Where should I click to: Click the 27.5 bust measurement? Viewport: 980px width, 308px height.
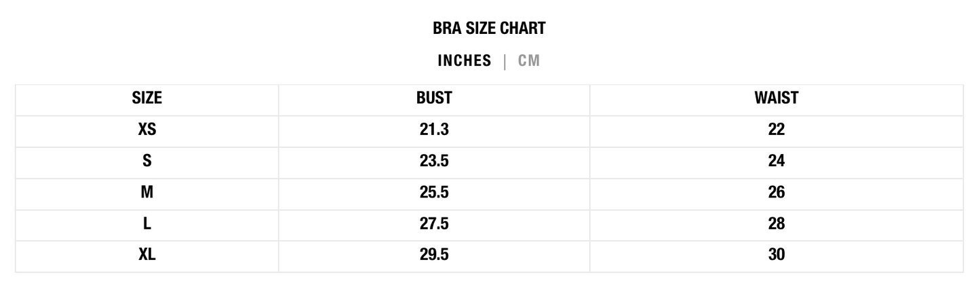point(434,223)
